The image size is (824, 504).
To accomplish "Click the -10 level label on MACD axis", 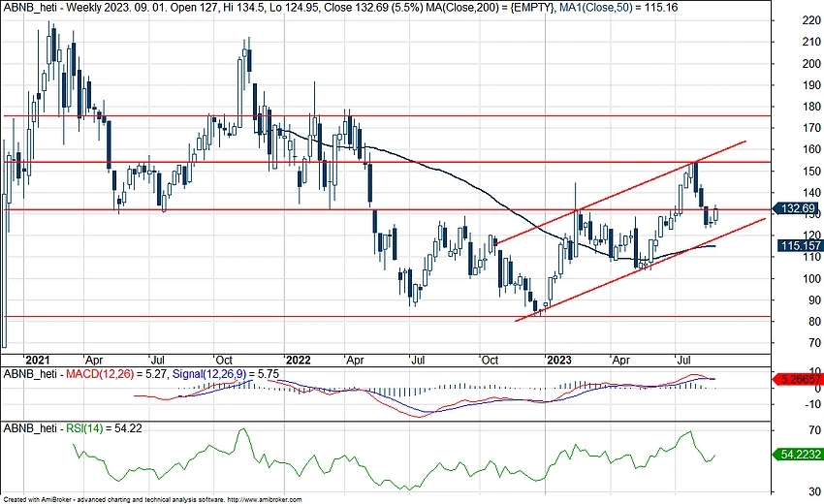I will 812,404.
